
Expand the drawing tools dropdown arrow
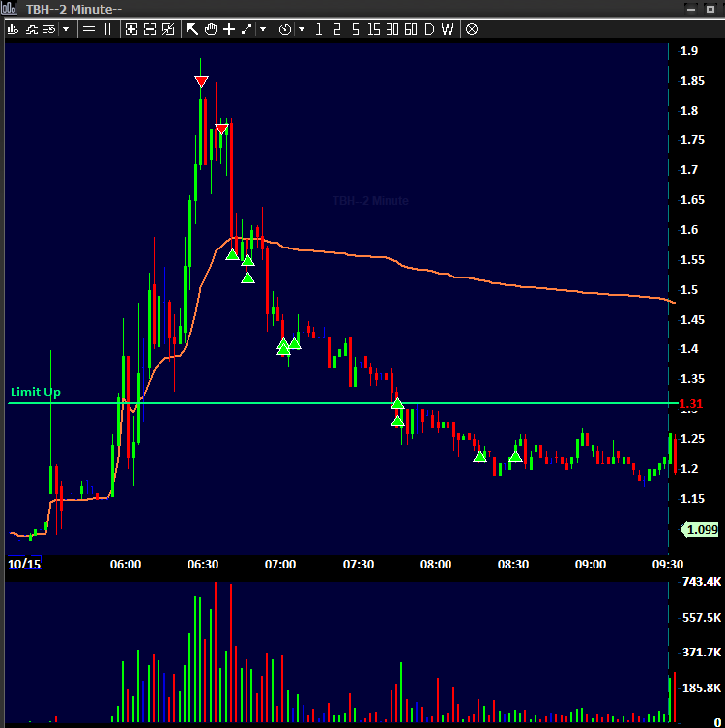[x=263, y=30]
